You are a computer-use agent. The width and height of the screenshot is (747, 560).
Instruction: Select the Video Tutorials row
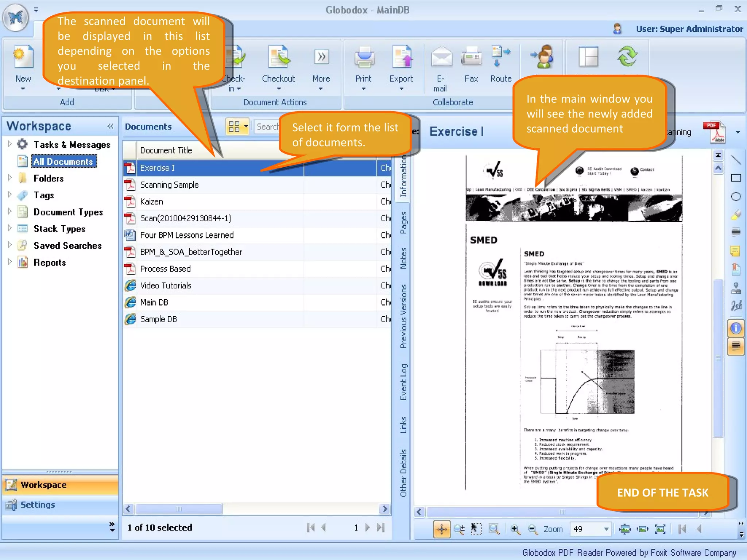(257, 285)
